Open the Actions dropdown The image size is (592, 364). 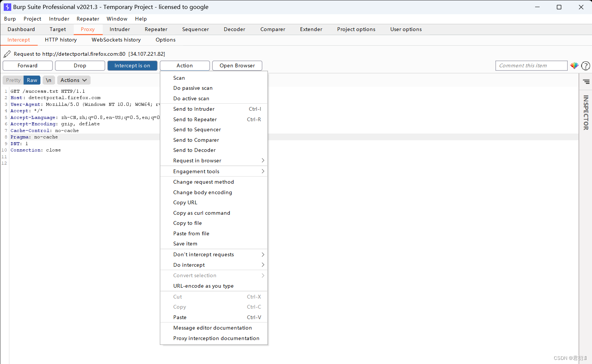pyautogui.click(x=74, y=80)
